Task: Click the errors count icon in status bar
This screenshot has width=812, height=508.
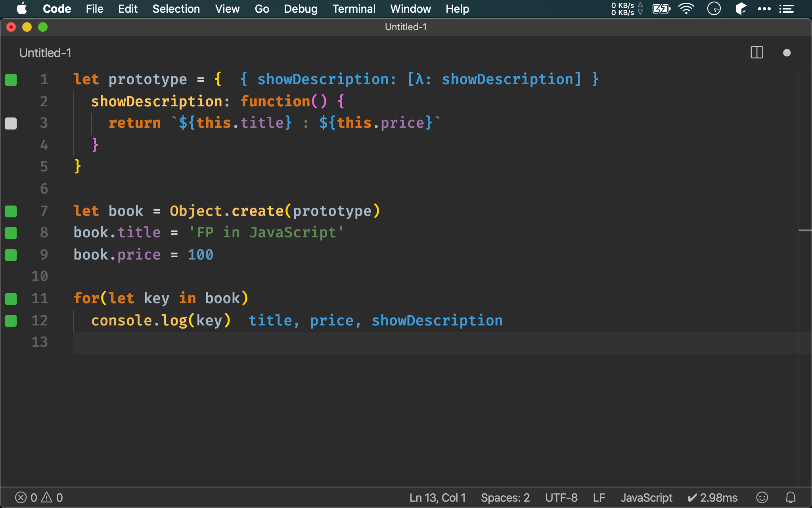Action: (x=21, y=497)
